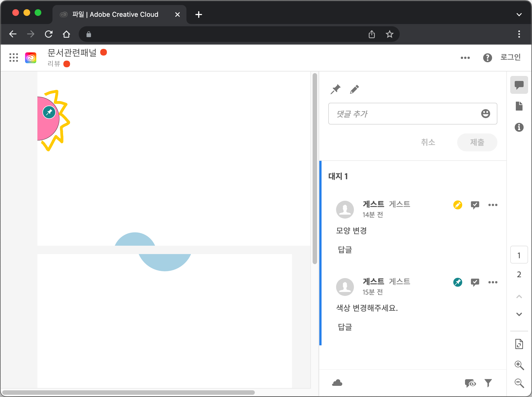This screenshot has width=532, height=397.
Task: Click the cloud sync status icon
Action: [337, 383]
